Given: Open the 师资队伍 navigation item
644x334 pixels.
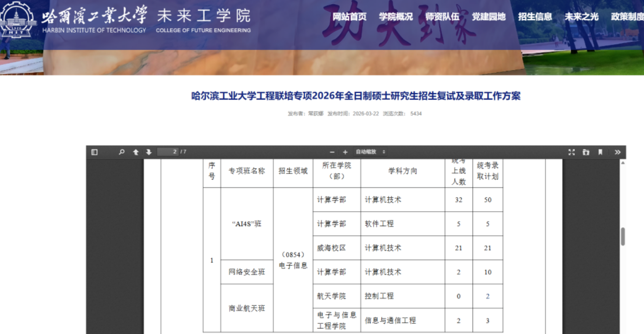Looking at the screenshot, I should (442, 17).
